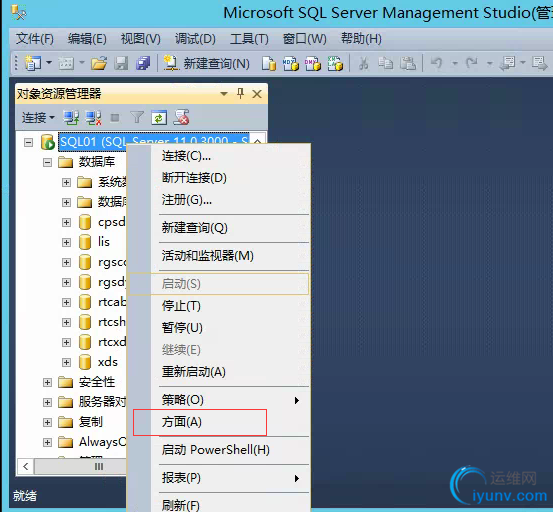The height and width of the screenshot is (512, 553).
Task: Click the Copy icon in toolbar
Action: point(385,64)
